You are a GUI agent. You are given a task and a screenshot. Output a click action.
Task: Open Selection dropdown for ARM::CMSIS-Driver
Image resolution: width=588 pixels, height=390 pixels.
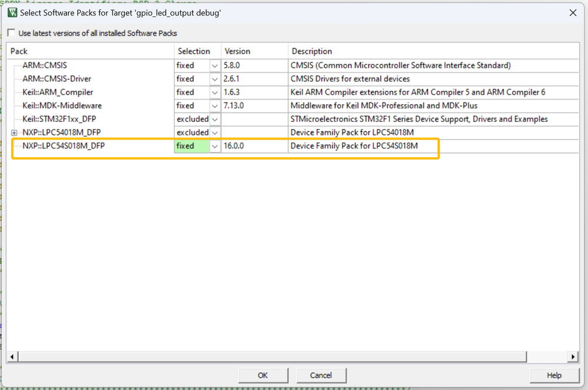pos(214,79)
